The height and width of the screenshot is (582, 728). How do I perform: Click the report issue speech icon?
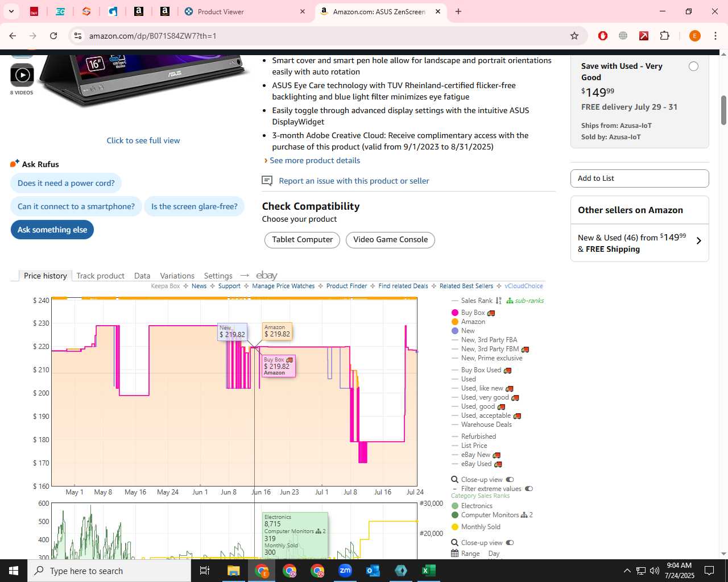[267, 181]
